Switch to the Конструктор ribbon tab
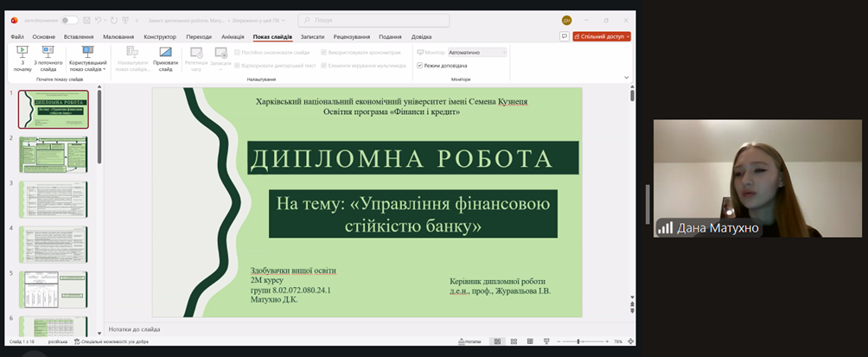This screenshot has width=868, height=357. coord(159,37)
